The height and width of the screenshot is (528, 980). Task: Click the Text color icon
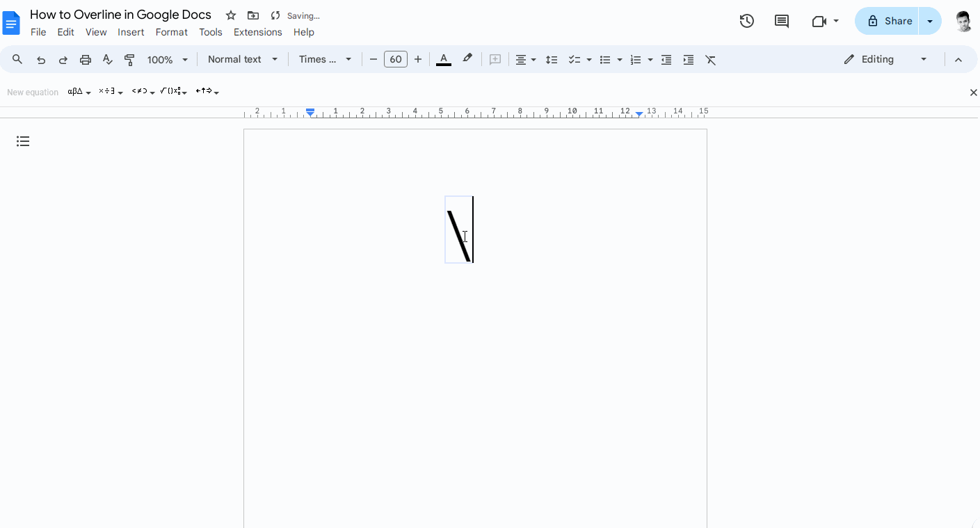[443, 59]
